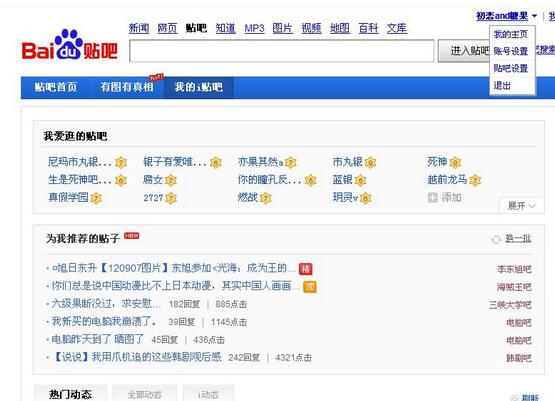Focus the Tieba search input field

[x=282, y=51]
